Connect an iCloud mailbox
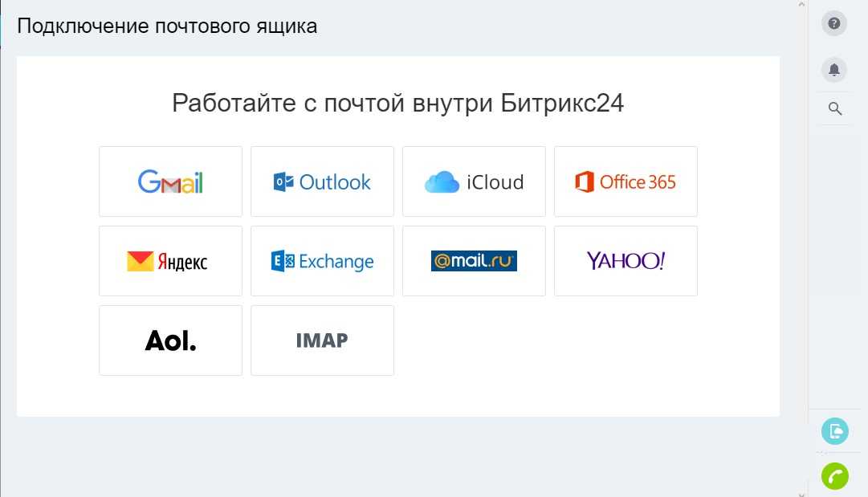This screenshot has width=868, height=497. click(x=474, y=181)
